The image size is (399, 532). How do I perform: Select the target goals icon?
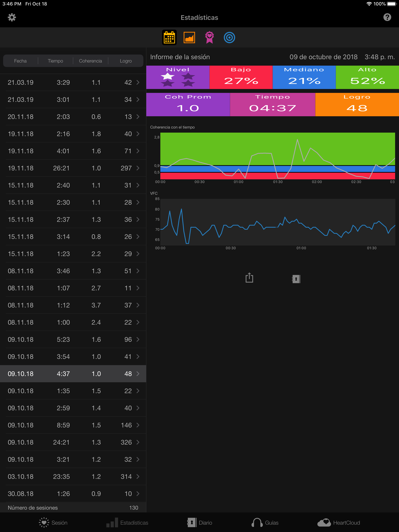tap(229, 37)
